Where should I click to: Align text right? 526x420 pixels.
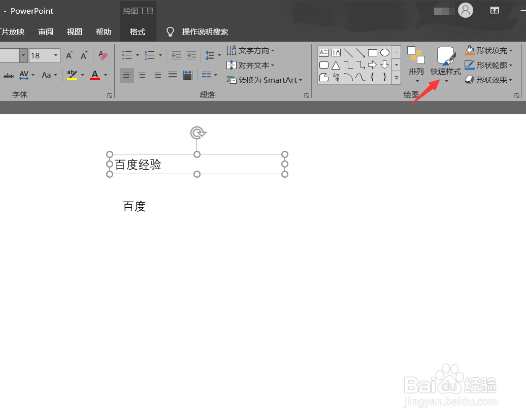[x=157, y=75]
